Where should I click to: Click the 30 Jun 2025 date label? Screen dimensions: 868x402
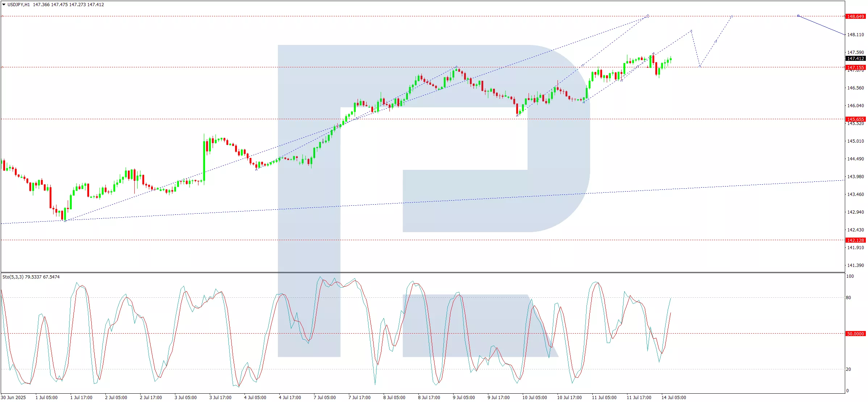coord(13,398)
